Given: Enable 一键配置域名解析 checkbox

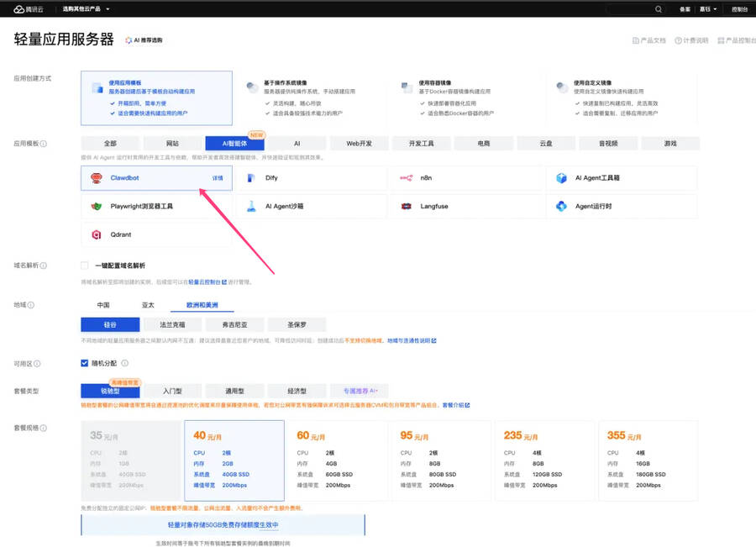Looking at the screenshot, I should 85,265.
